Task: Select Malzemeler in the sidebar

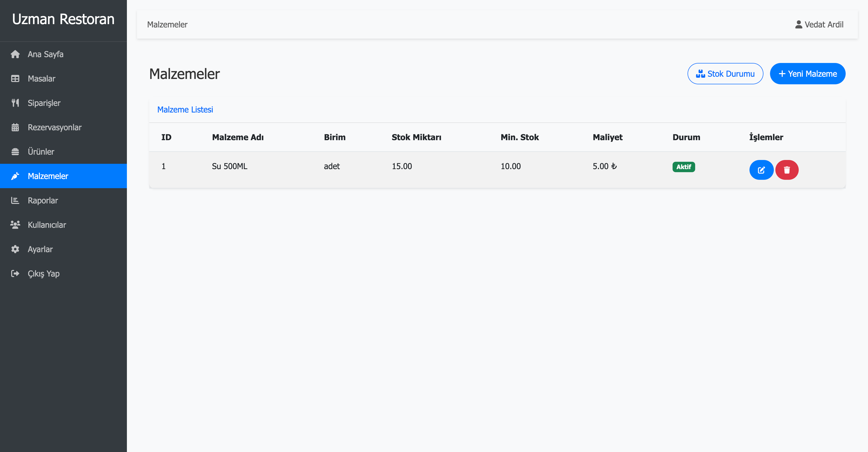Action: click(48, 176)
